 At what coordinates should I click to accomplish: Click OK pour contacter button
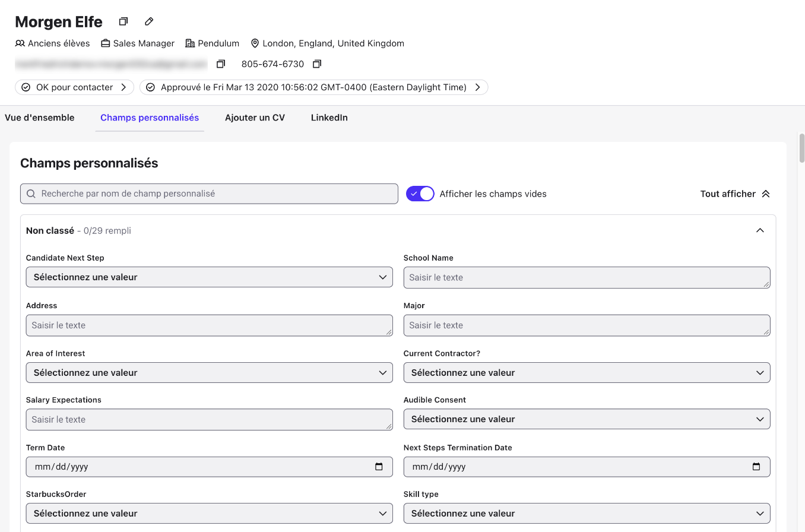75,87
